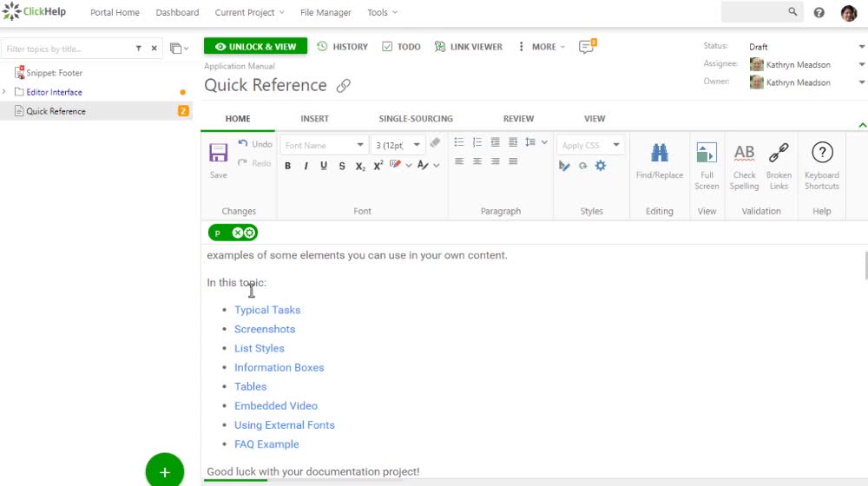Open the SINGLE-SOURCING ribbon tab

(416, 118)
